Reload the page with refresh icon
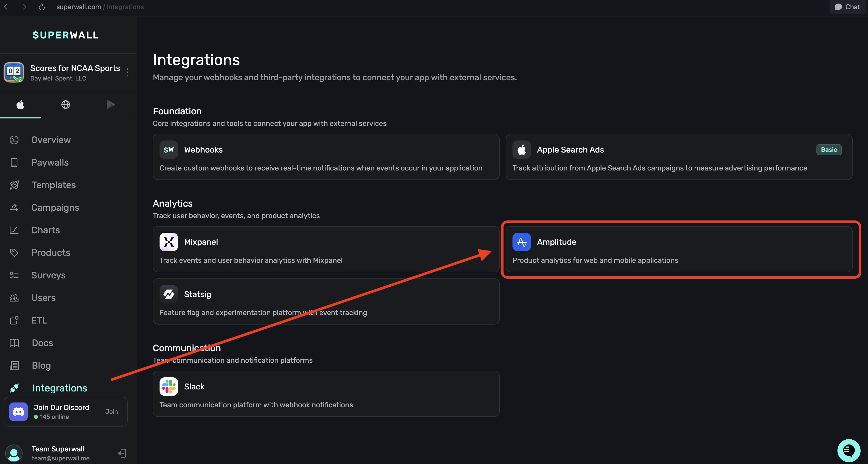This screenshot has height=464, width=868. click(42, 7)
